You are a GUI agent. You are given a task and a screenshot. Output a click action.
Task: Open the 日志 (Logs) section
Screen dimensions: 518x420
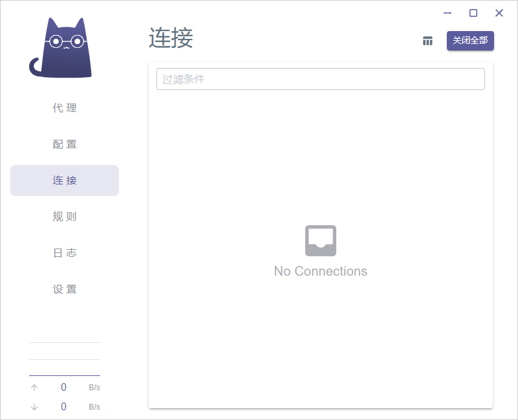(x=64, y=252)
